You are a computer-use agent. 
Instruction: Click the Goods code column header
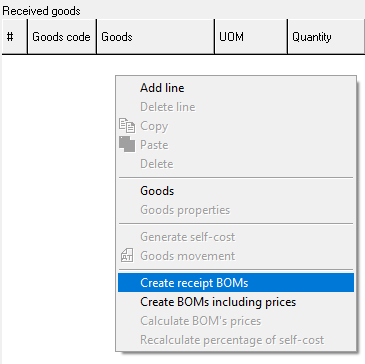[x=62, y=37]
